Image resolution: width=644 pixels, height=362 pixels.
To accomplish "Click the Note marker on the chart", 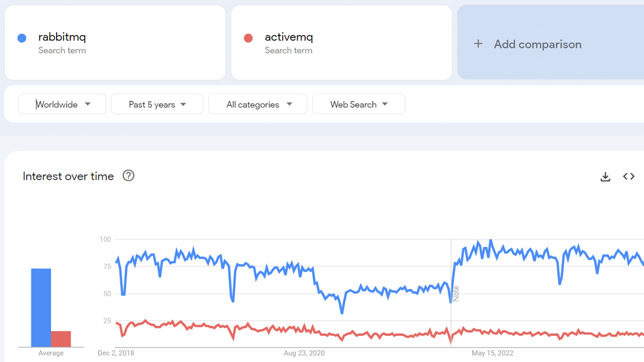I will (x=456, y=293).
